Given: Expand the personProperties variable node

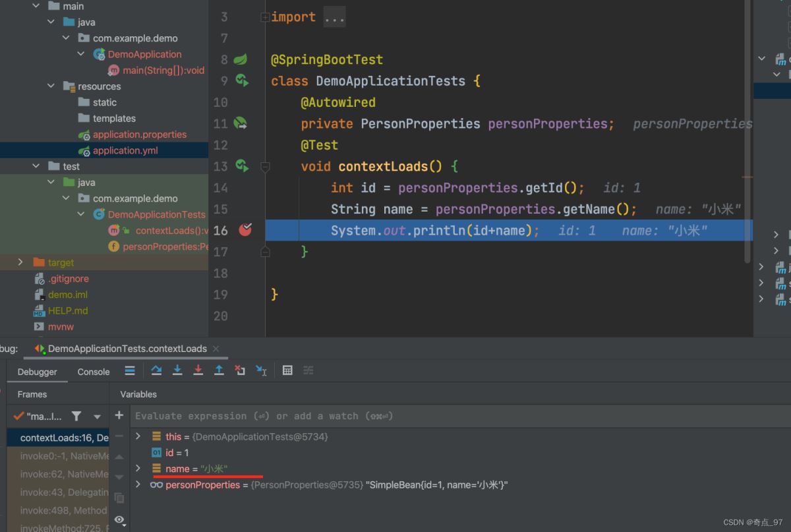Looking at the screenshot, I should pyautogui.click(x=138, y=485).
